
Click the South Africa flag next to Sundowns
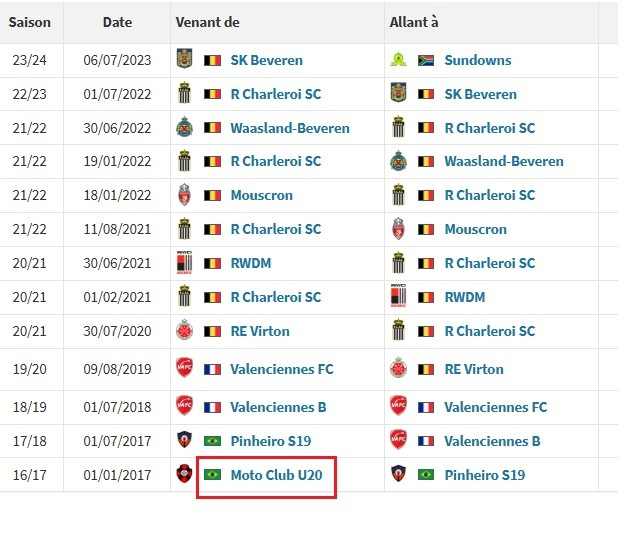[426, 61]
